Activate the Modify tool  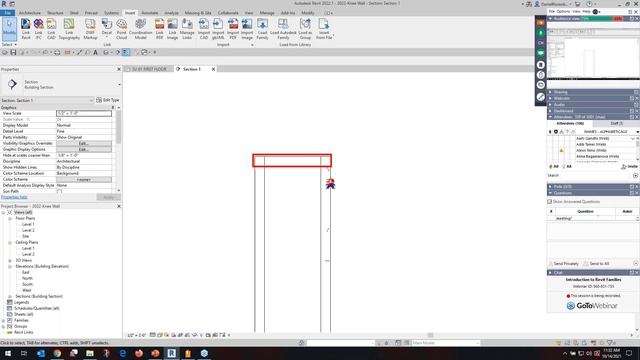pos(9,28)
